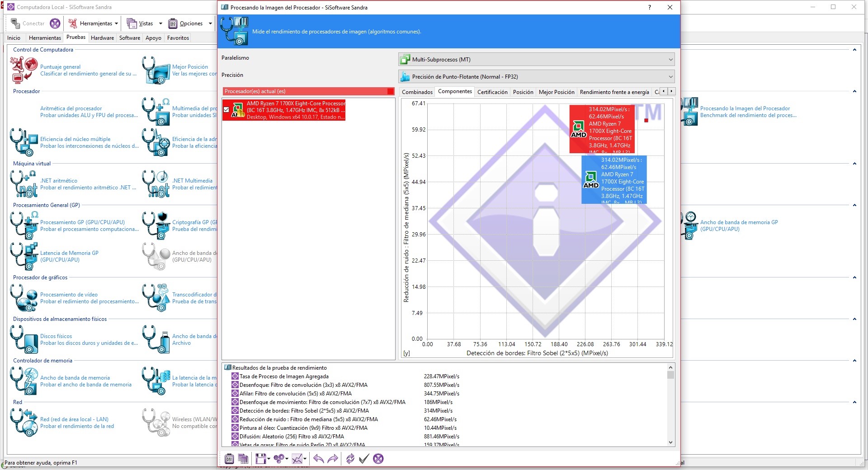Viewport: 868px width, 470px height.
Task: Click the disconnect X icon in main toolbar
Action: click(55, 23)
